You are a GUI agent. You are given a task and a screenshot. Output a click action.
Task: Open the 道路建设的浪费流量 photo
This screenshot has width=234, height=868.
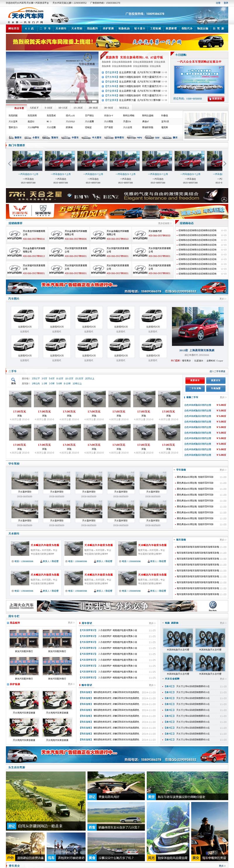pos(25,847)
